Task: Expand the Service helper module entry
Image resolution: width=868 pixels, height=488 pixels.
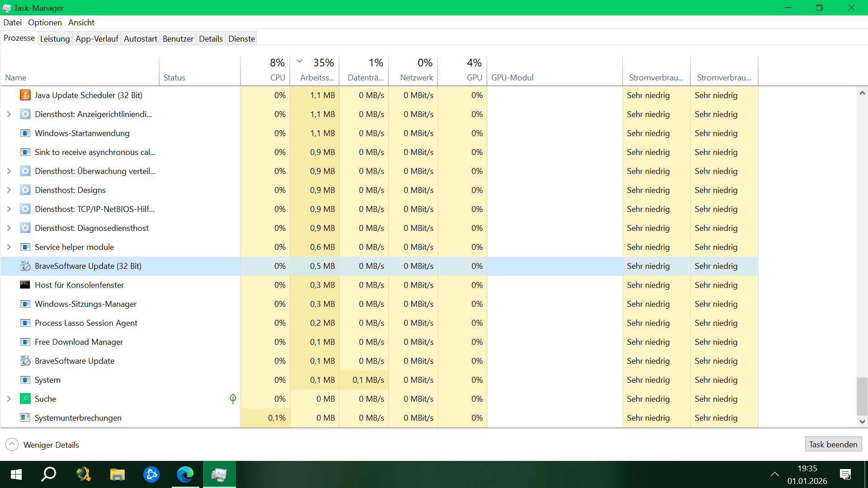Action: pos(9,247)
